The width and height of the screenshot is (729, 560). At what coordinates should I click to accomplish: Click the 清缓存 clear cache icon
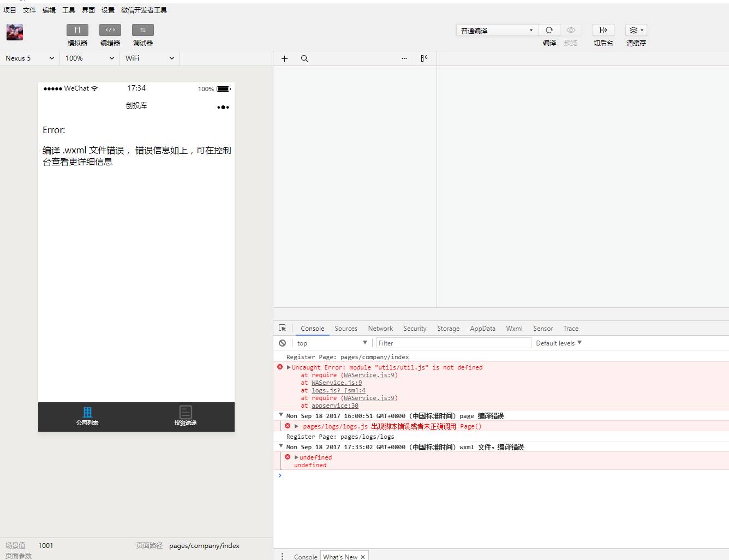point(636,30)
